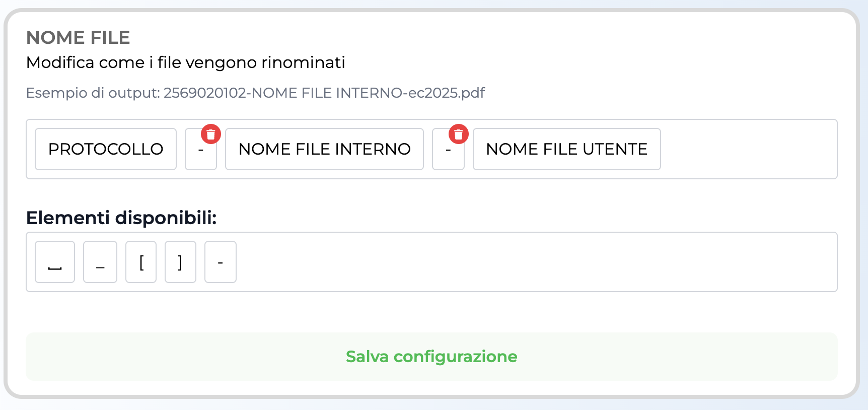The height and width of the screenshot is (410, 868).
Task: Select the space element from Elementi disponibili
Action: pyautogui.click(x=55, y=262)
